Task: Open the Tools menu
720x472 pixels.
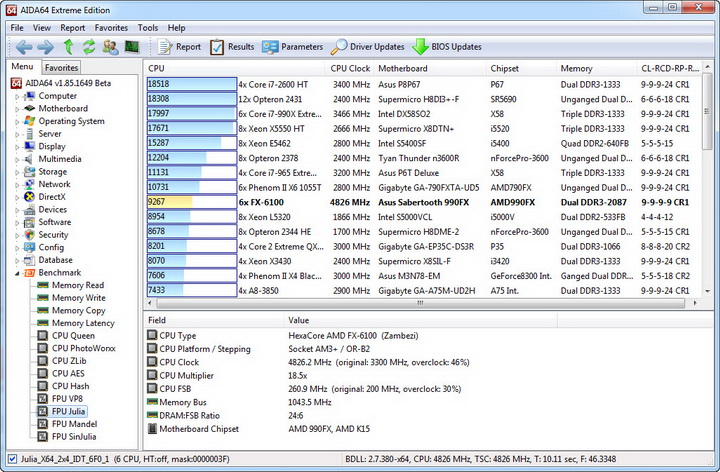Action: tap(147, 28)
